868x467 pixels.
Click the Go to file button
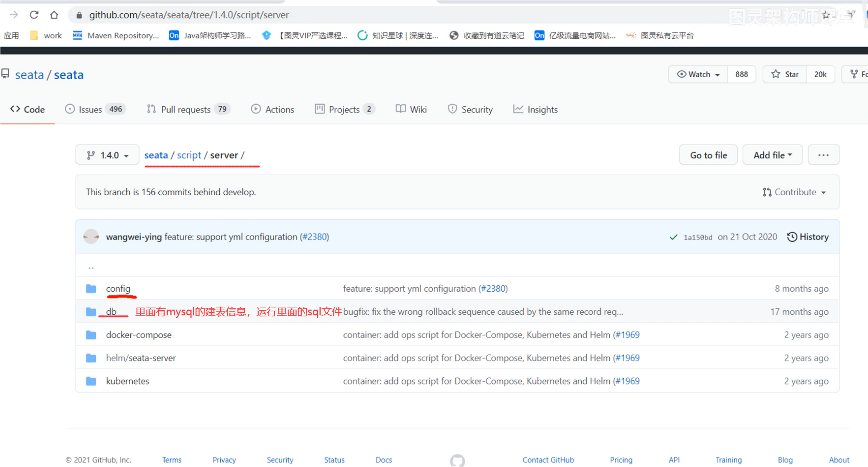pyautogui.click(x=708, y=155)
